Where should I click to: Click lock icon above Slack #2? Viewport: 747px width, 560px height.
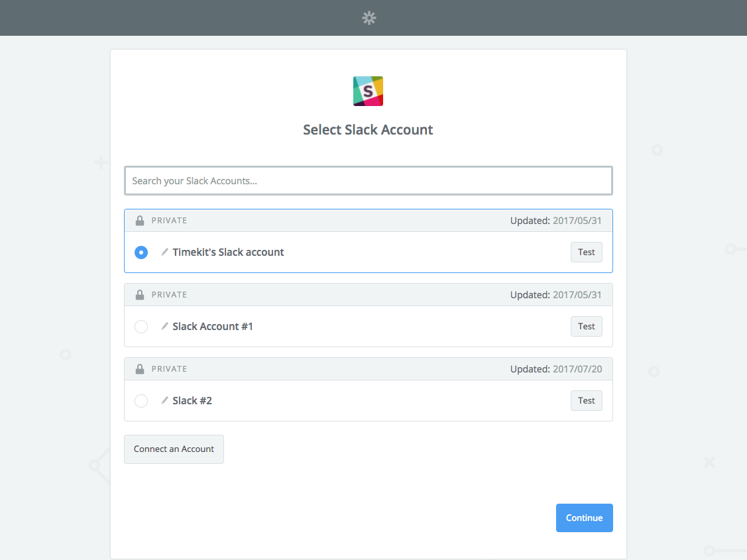140,369
